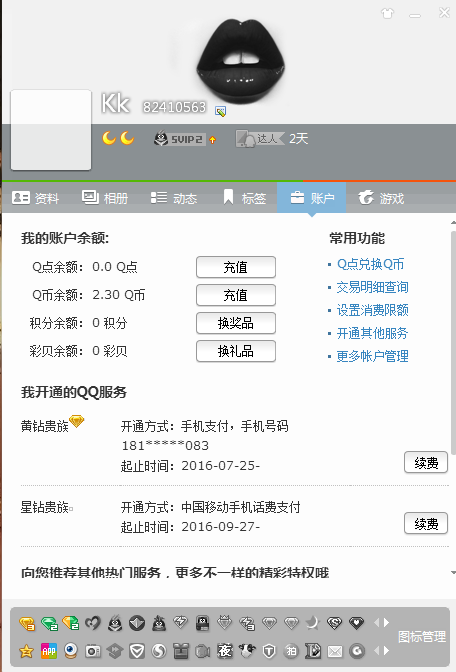Image resolution: width=456 pixels, height=672 pixels.
Task: Show next icons in bottom icon row
Action: [x=387, y=651]
